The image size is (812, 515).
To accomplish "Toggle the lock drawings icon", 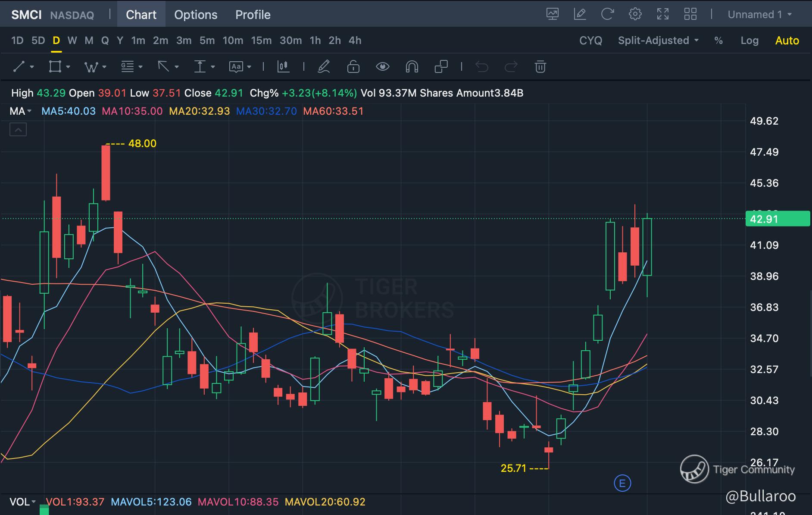I will point(353,67).
